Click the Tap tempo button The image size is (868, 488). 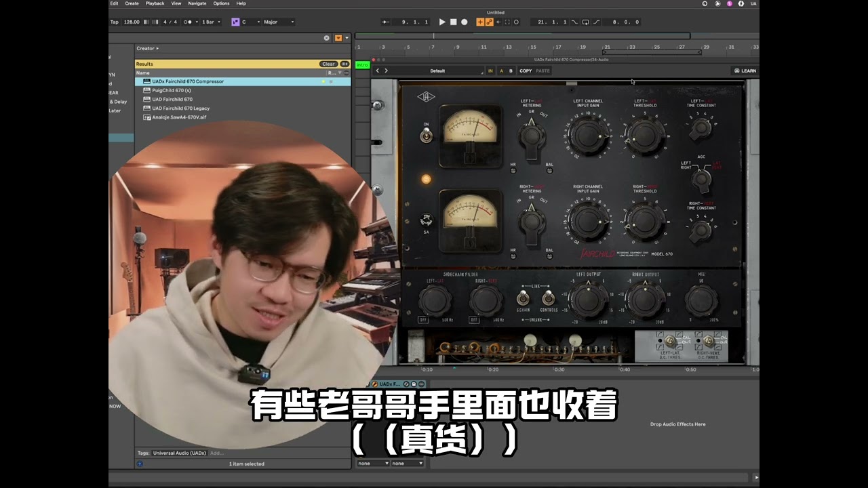[x=115, y=22]
